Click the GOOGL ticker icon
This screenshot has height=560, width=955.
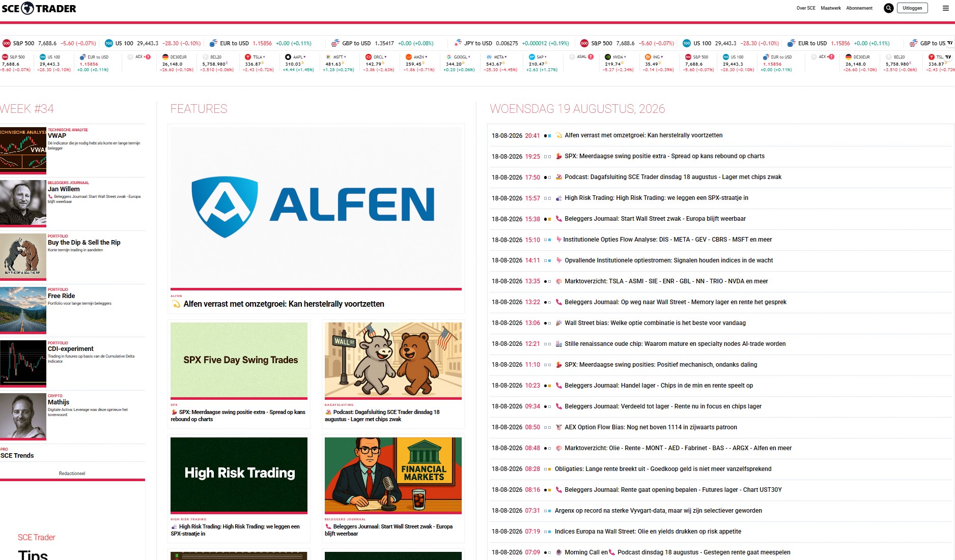(x=449, y=57)
